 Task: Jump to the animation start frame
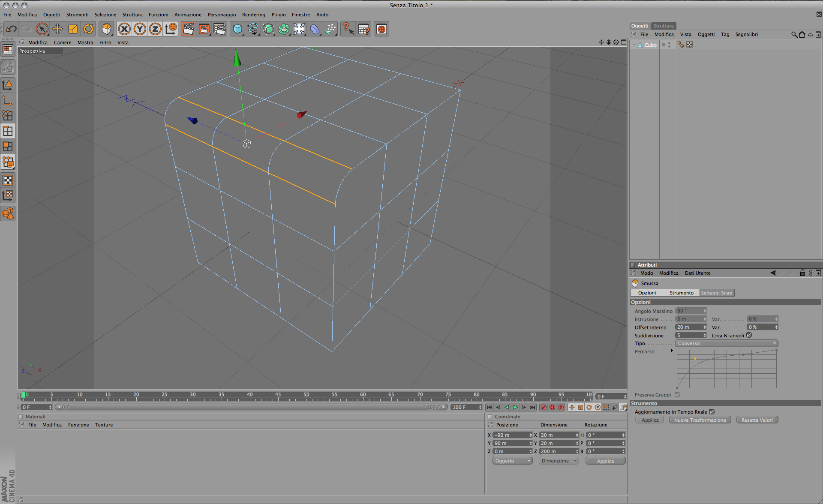click(x=490, y=407)
